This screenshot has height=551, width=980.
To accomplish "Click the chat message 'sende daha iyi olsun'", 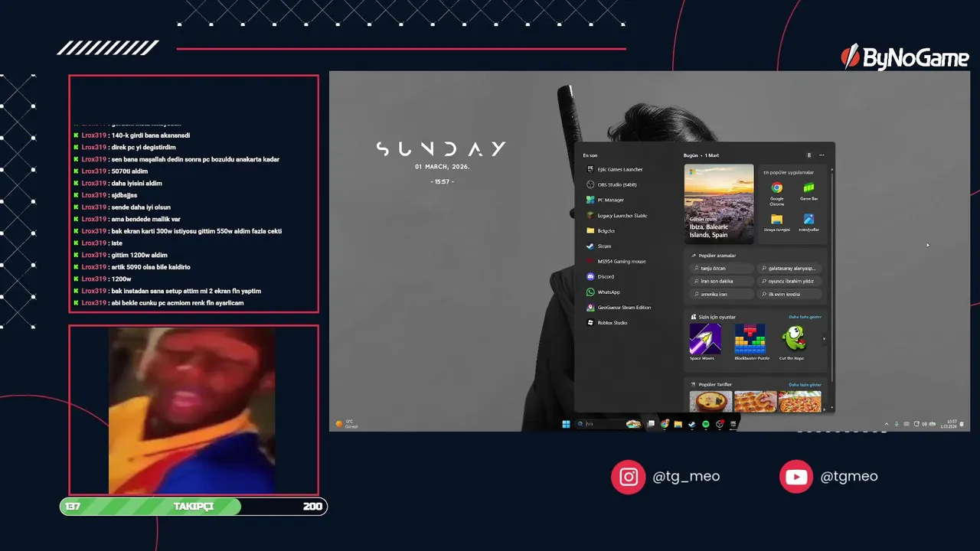I will (x=141, y=207).
